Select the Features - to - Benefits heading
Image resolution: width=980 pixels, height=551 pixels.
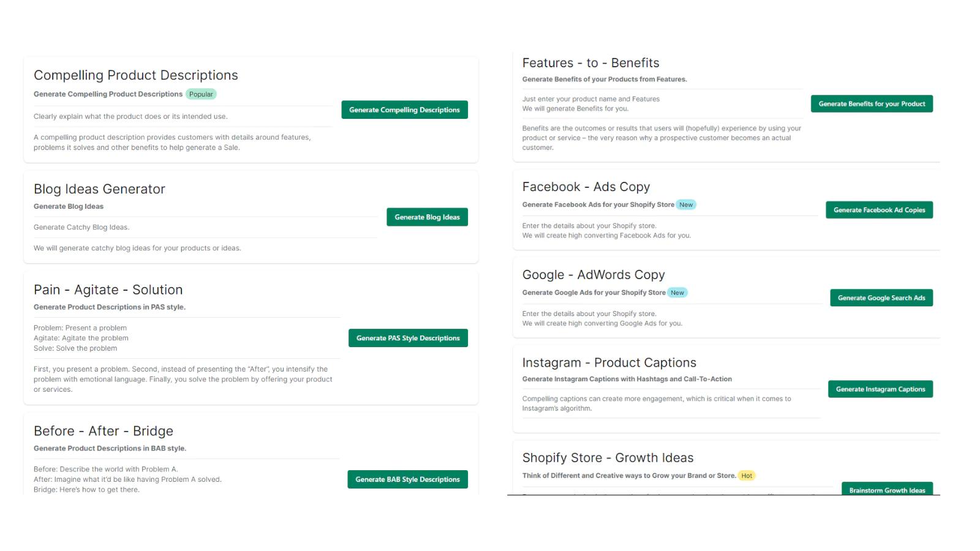[590, 63]
